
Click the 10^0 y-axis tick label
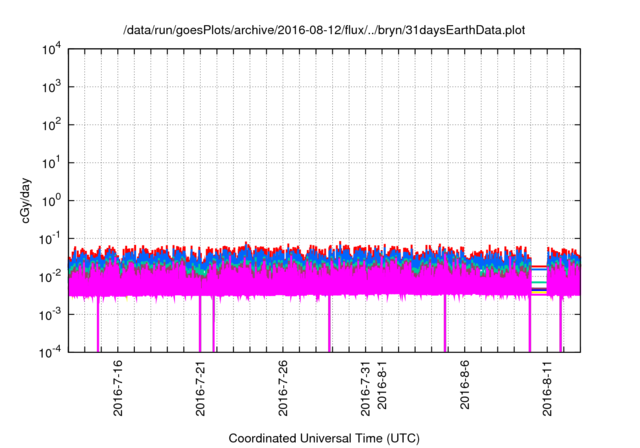(x=52, y=201)
